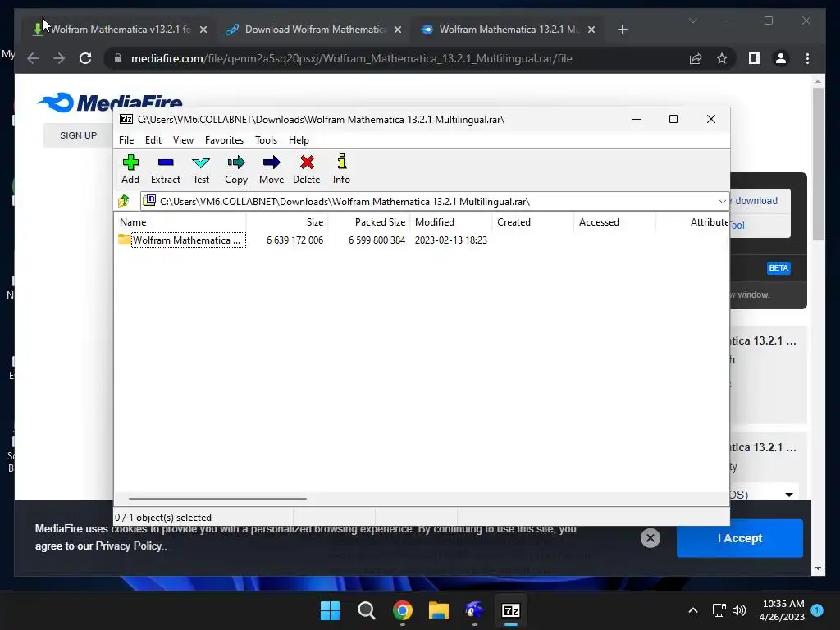Select the modified date 2023-02-13 18:23
Screen dimensions: 840x630
pyautogui.click(x=451, y=240)
